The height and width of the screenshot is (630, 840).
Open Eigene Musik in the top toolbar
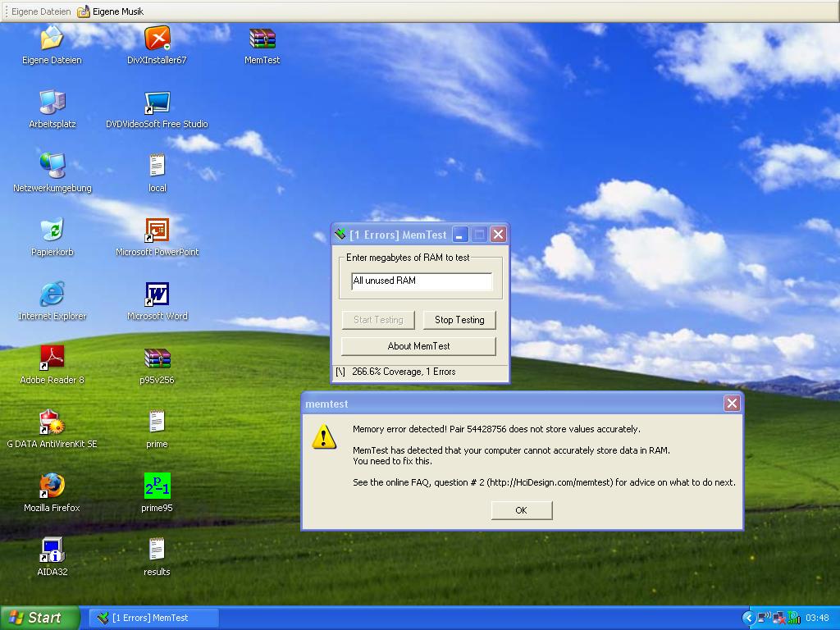pyautogui.click(x=111, y=11)
